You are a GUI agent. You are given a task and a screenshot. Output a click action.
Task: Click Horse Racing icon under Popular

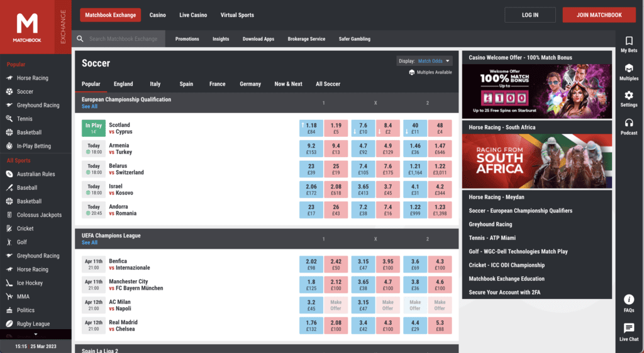point(9,78)
